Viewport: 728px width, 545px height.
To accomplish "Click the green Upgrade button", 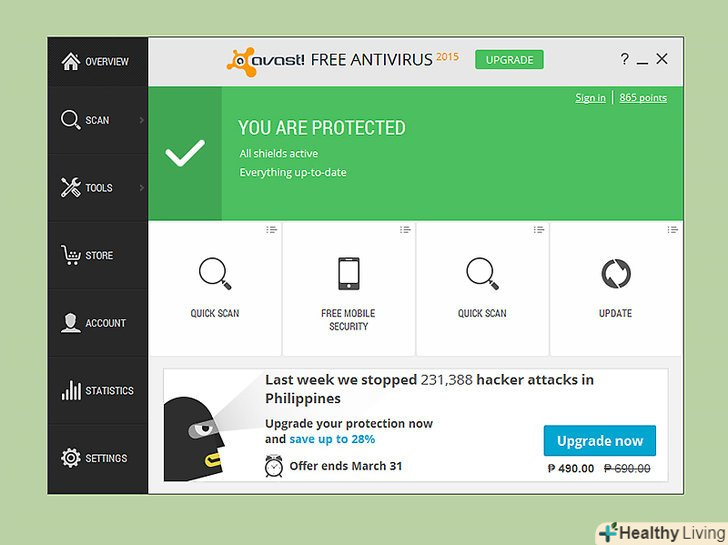I will pos(509,59).
